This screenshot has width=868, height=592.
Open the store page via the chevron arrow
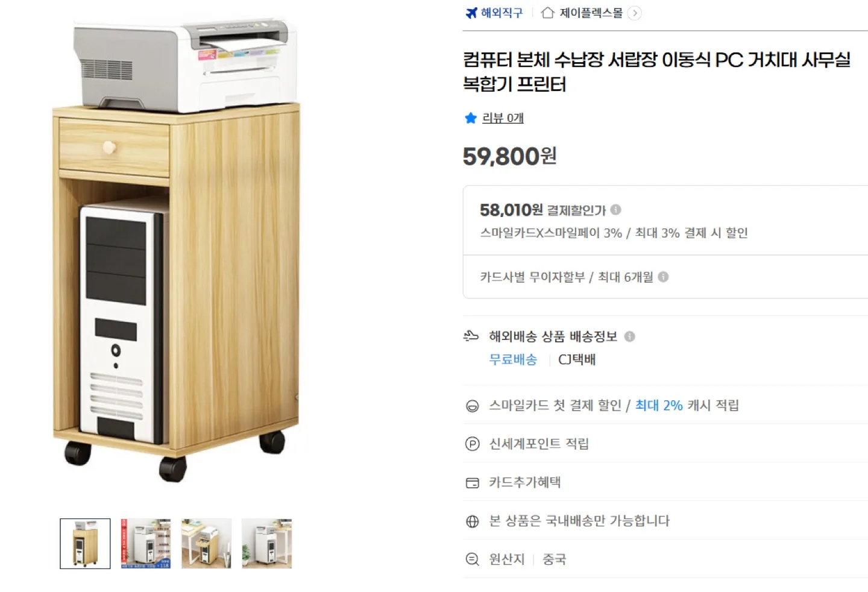[x=634, y=13]
